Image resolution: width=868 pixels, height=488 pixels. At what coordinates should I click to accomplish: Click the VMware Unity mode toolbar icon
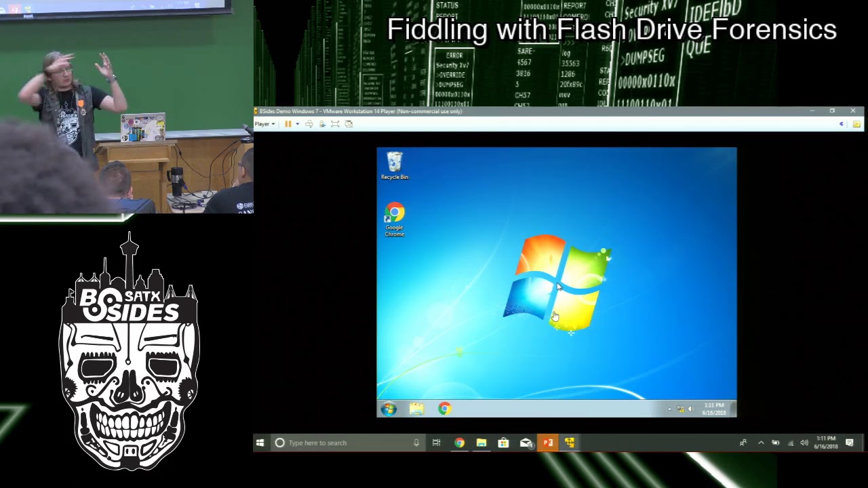click(x=349, y=124)
